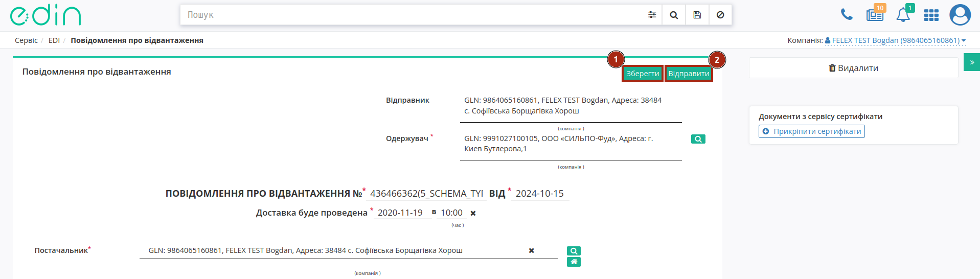Click the Постачальник label

point(61,250)
